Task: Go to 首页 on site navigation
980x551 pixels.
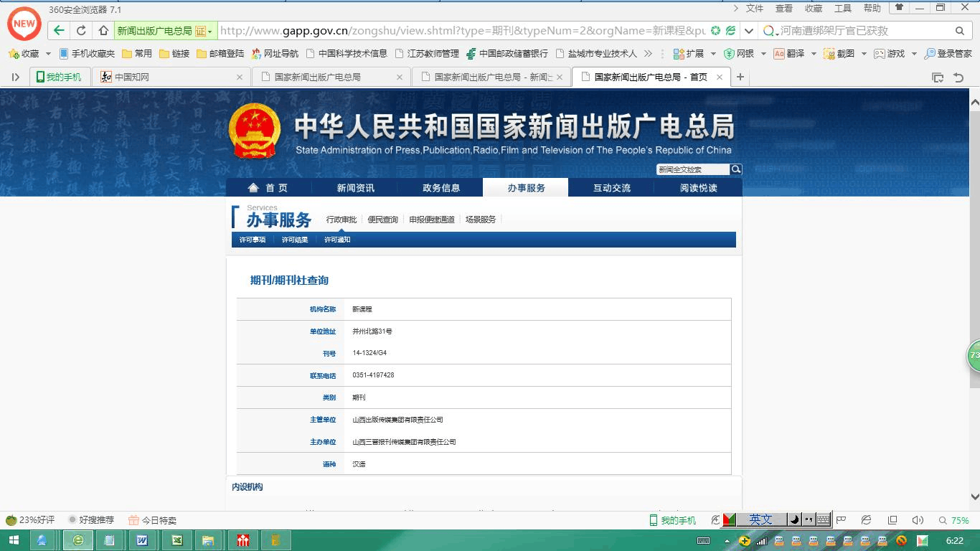Action: point(268,188)
